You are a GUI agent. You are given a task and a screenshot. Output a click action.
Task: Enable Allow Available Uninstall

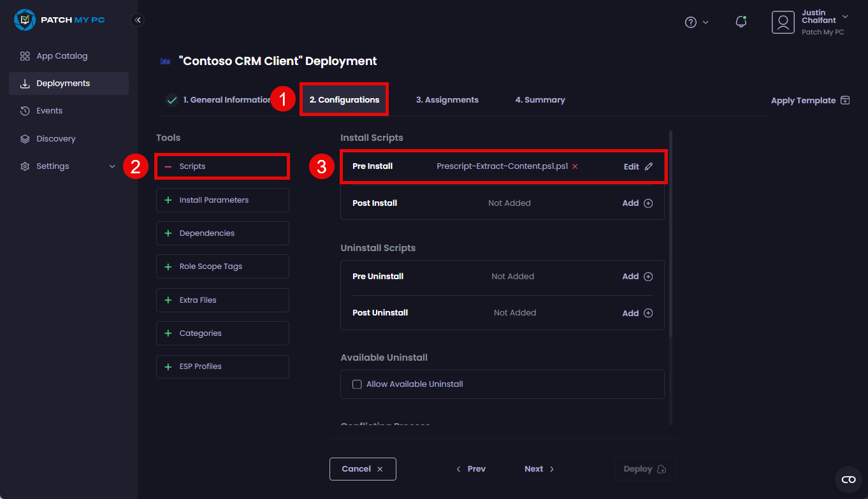pos(357,384)
